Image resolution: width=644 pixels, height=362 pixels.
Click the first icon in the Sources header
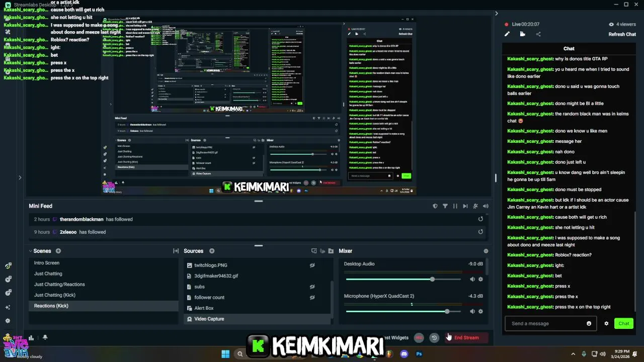click(314, 251)
